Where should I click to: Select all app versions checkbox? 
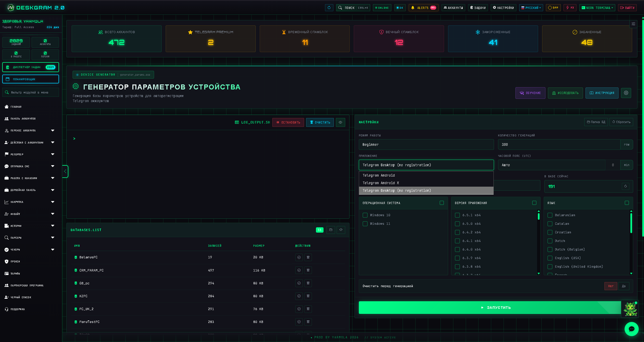tap(534, 203)
